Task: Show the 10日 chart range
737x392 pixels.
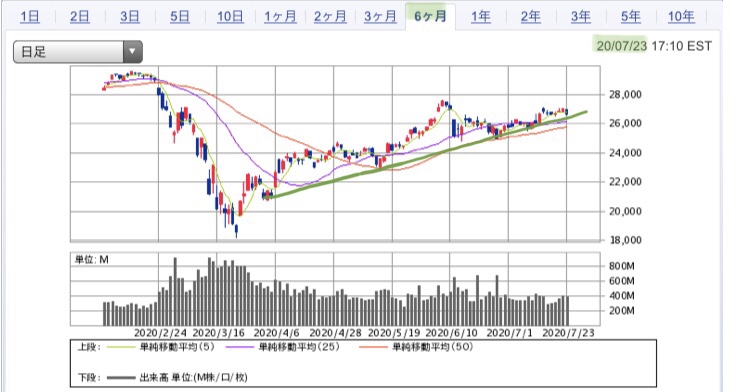Action: coord(230,17)
